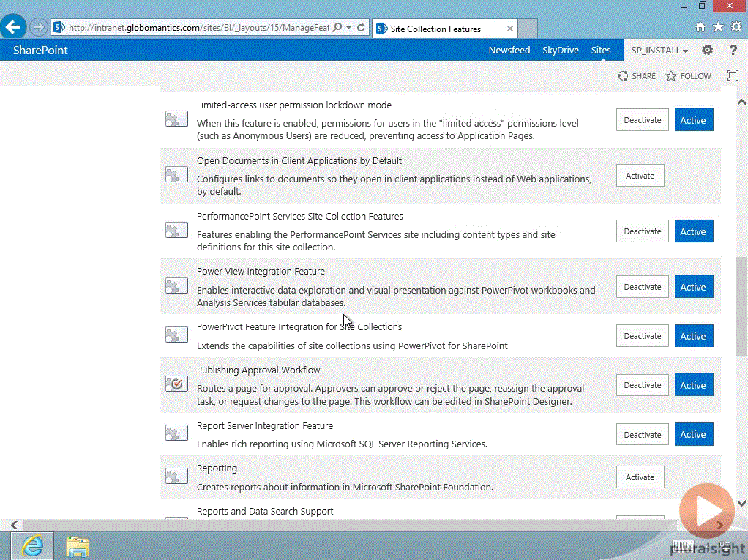Open Internet Explorer from the taskbar
Viewport: 748px width, 560px height.
tap(32, 546)
